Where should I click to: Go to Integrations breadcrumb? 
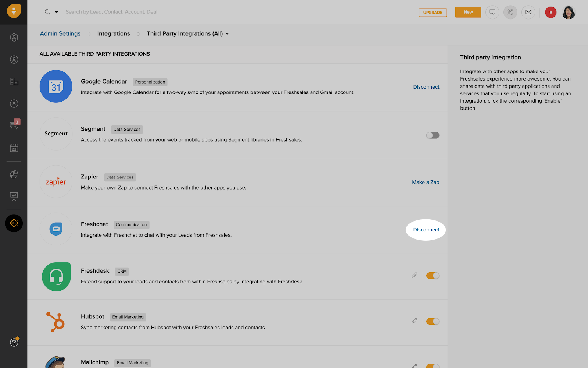114,34
